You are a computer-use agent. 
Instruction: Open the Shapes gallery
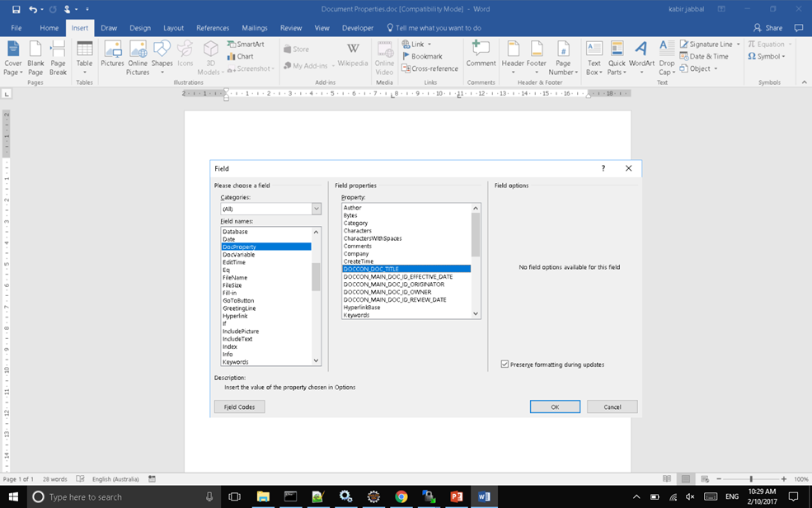tap(162, 59)
